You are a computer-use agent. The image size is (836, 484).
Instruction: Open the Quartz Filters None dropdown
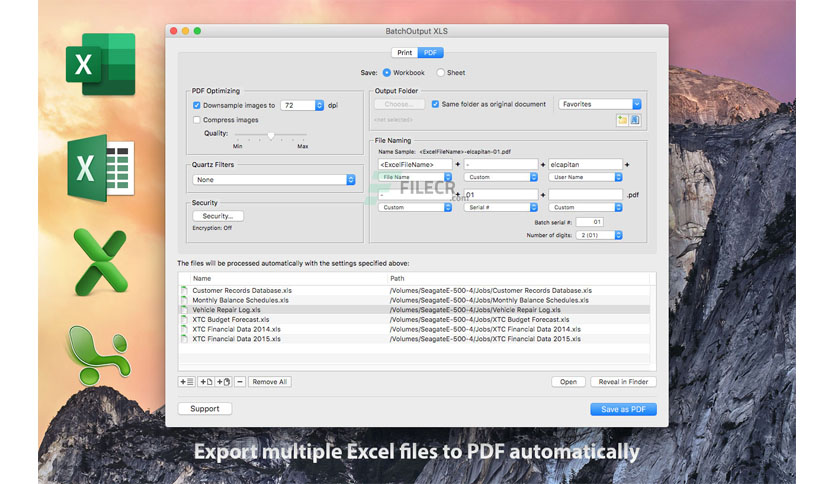(274, 180)
